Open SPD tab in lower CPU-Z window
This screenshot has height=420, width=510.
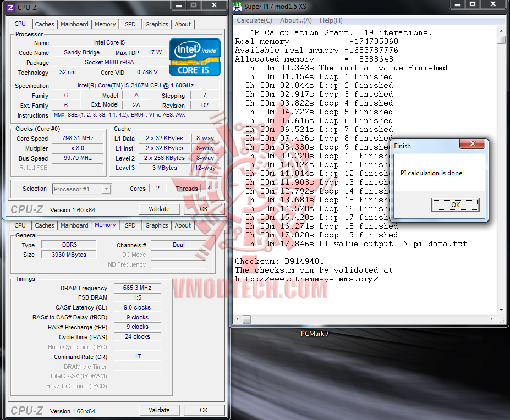click(x=130, y=225)
